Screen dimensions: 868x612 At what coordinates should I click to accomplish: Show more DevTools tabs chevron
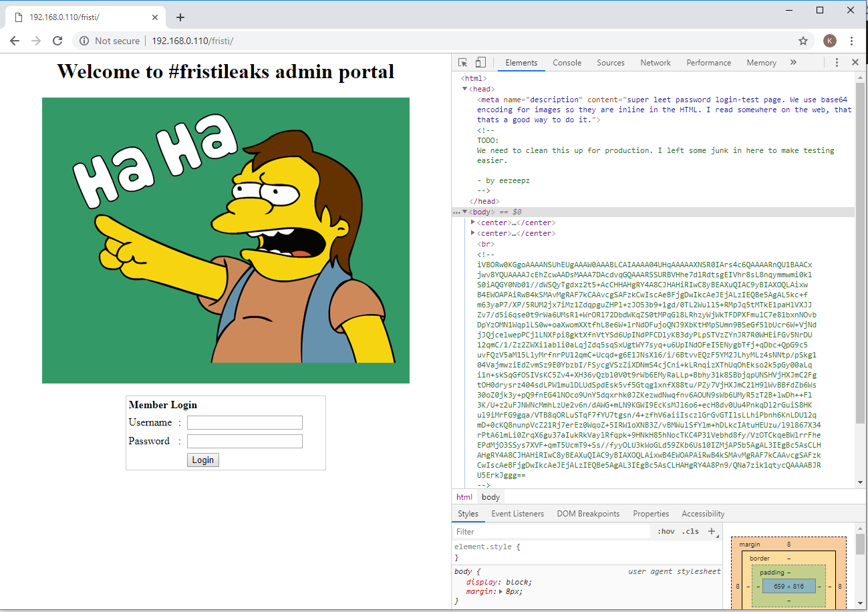point(793,62)
